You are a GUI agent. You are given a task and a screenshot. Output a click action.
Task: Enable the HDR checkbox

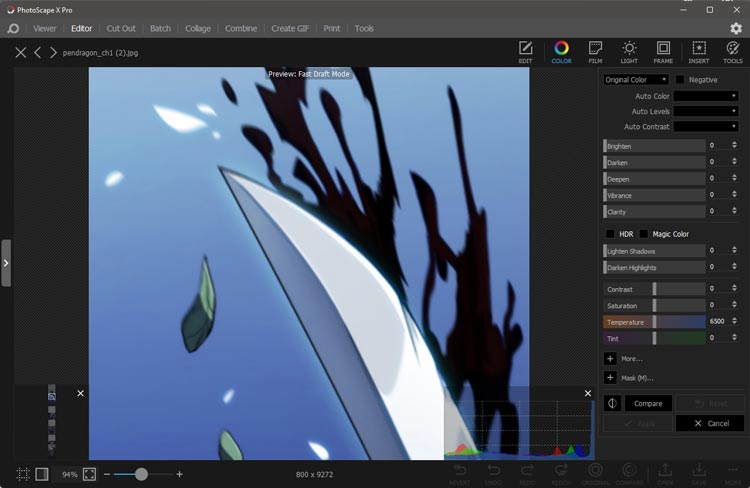[610, 234]
